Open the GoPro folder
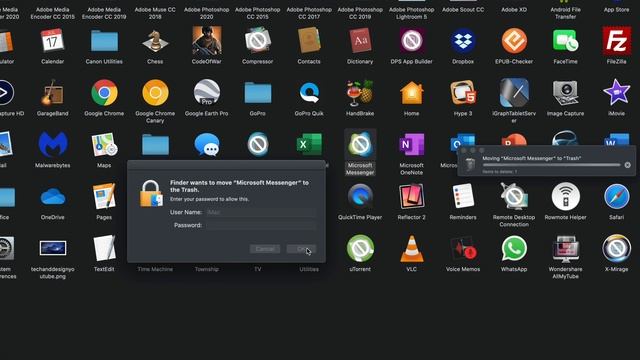This screenshot has width=640, height=360. click(258, 93)
